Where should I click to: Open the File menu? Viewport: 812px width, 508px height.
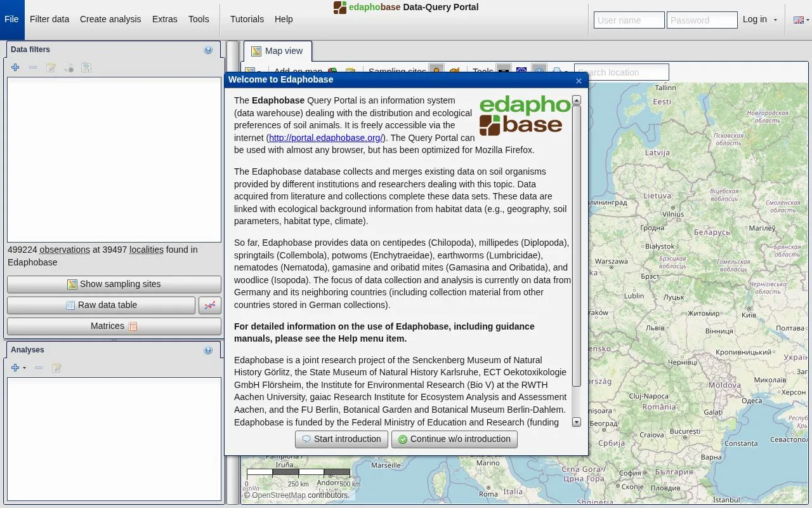11,19
